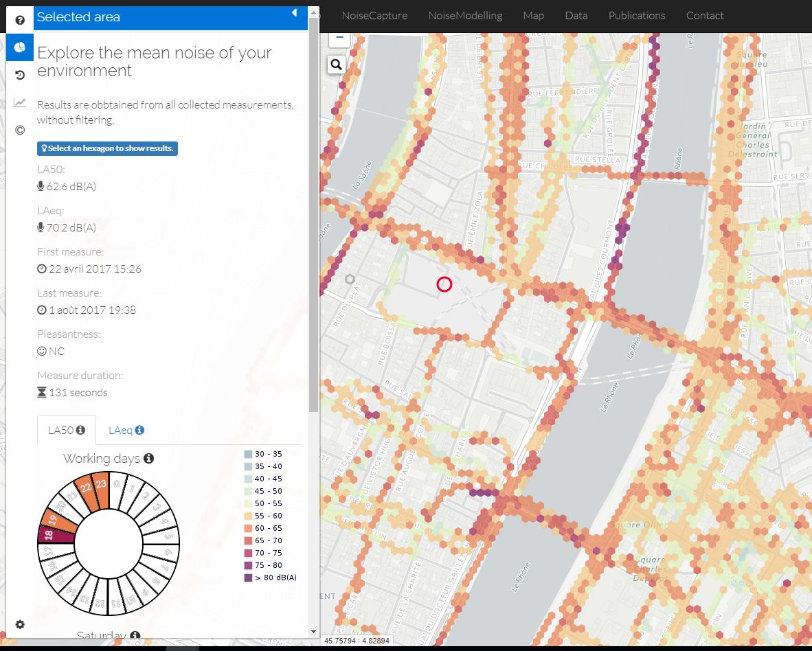This screenshot has height=651, width=812.
Task: Click the map search magnifier icon
Action: pos(337,65)
